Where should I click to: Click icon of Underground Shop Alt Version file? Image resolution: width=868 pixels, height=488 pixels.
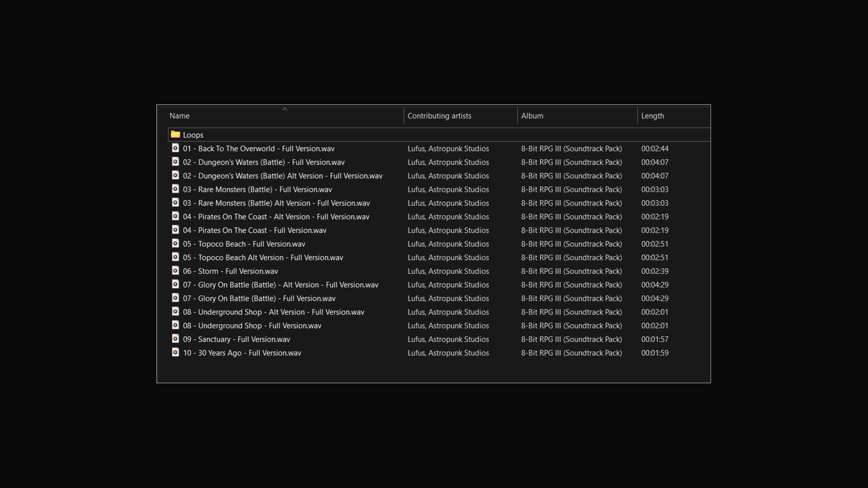175,312
